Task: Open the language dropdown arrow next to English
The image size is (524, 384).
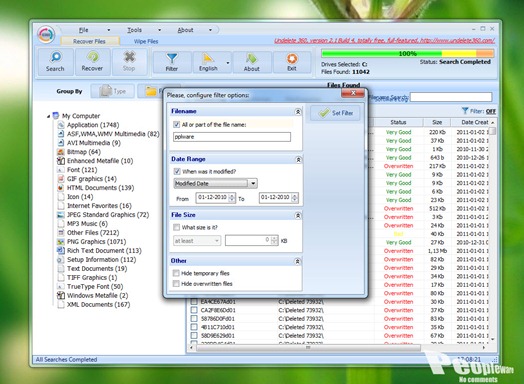Action: tap(228, 62)
